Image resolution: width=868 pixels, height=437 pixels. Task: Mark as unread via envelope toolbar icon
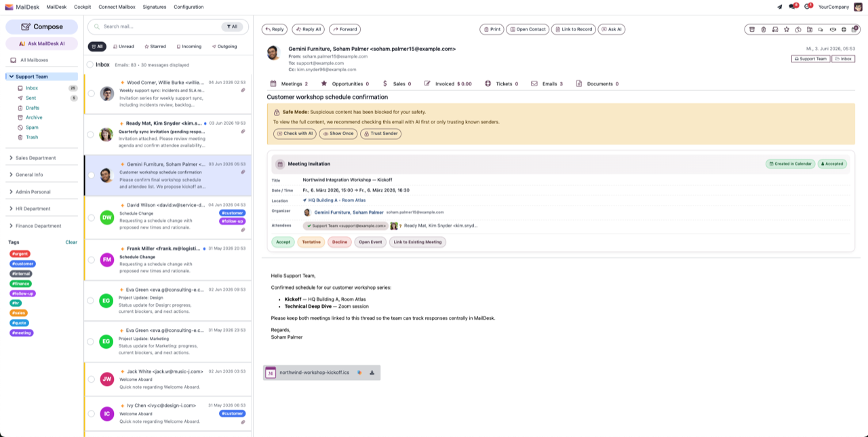pos(775,29)
